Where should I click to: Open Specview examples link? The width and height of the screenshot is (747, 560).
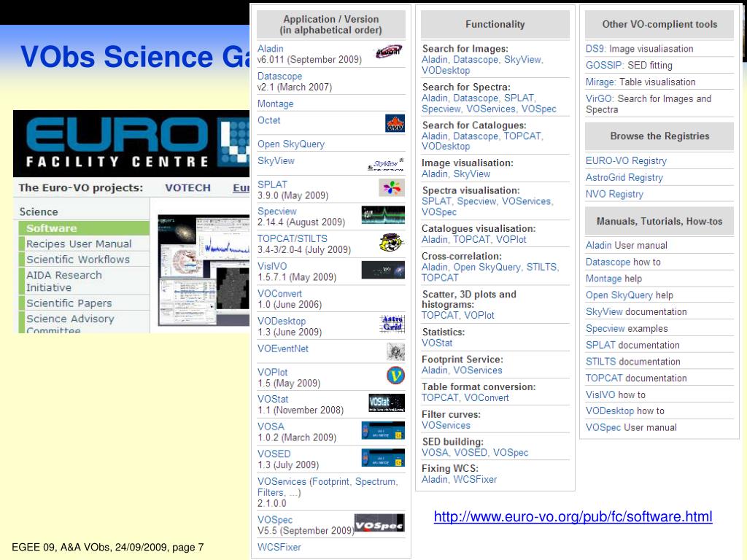(627, 329)
